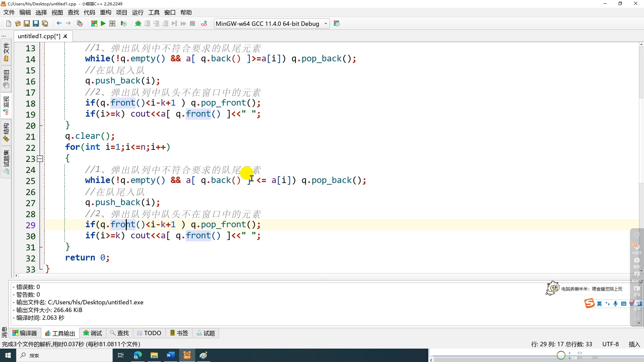Switch to the 试题 bottom tab
Screen dimensions: 644x362
pyautogui.click(x=206, y=333)
